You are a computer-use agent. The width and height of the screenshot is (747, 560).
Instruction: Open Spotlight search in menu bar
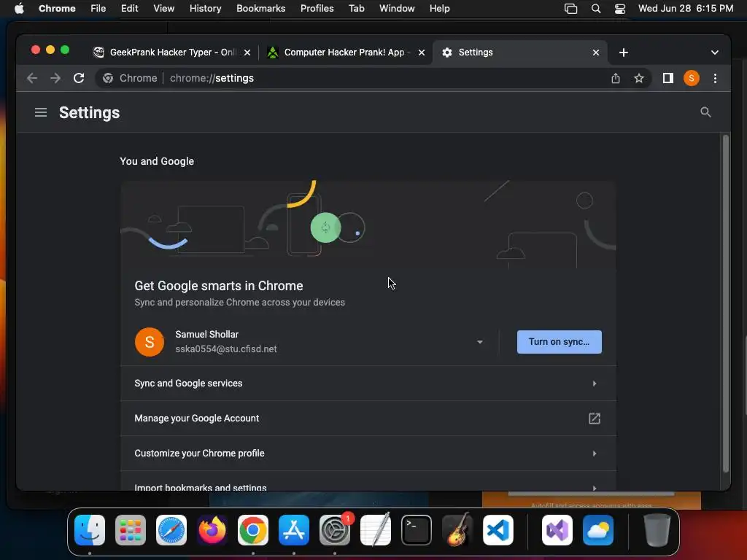pos(595,9)
